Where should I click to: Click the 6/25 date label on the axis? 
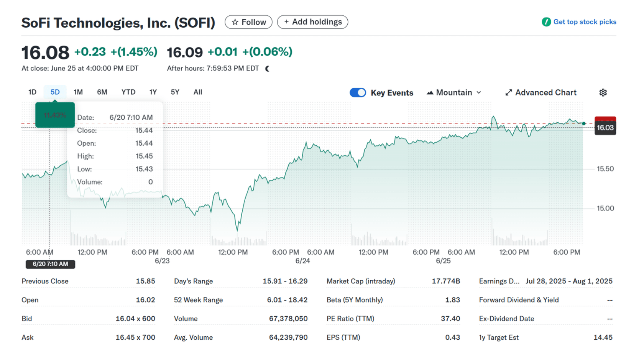[x=443, y=261]
